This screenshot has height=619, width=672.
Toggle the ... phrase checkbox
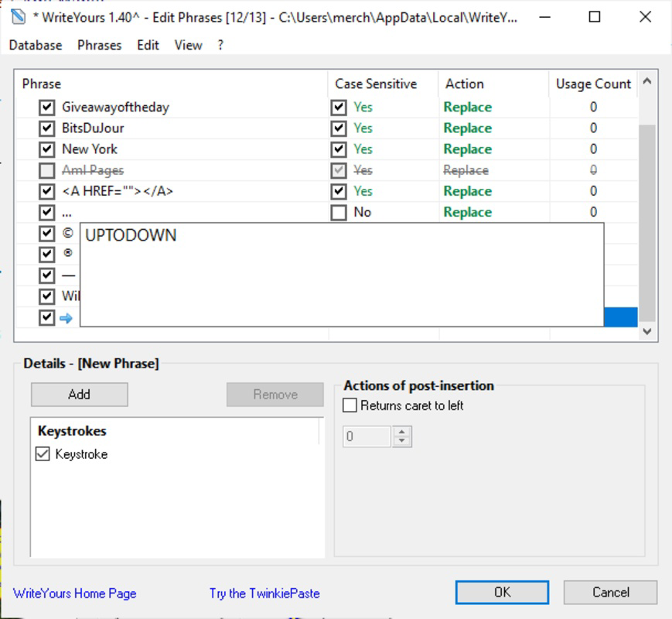(46, 212)
